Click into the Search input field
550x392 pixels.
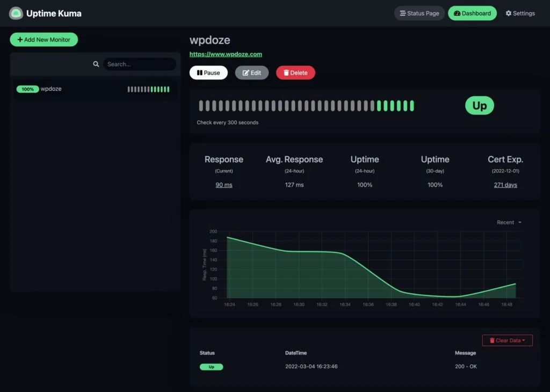140,64
